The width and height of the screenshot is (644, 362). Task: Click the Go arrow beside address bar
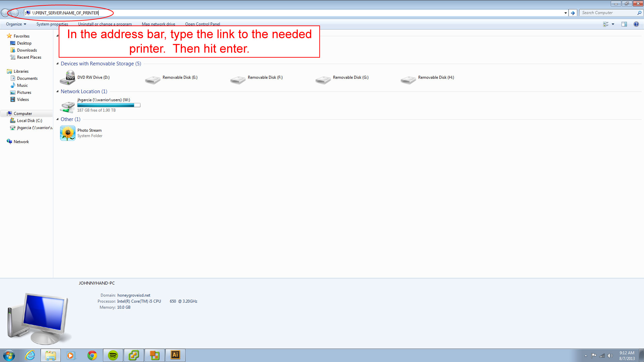(x=573, y=13)
